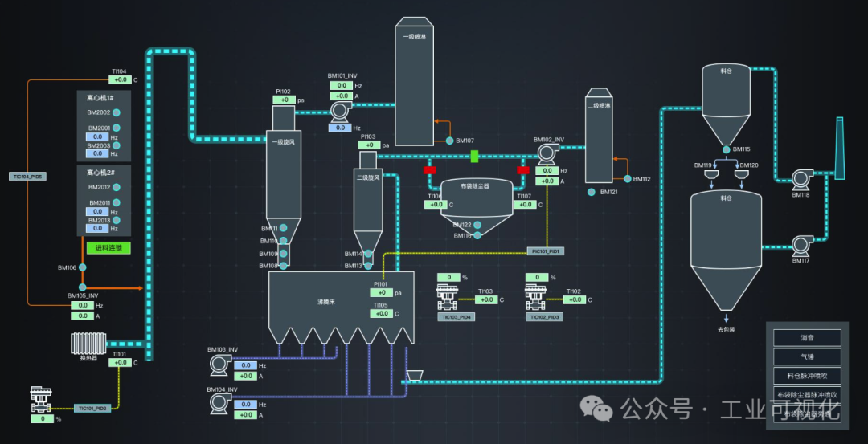The width and height of the screenshot is (868, 444).
Task: Click the BM105_INV Hz value field
Action: tap(82, 305)
